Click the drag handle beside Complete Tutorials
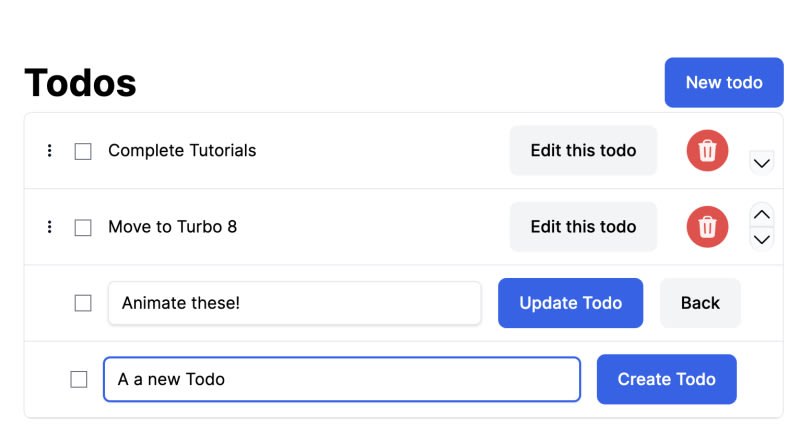This screenshot has width=800, height=441. 49,151
